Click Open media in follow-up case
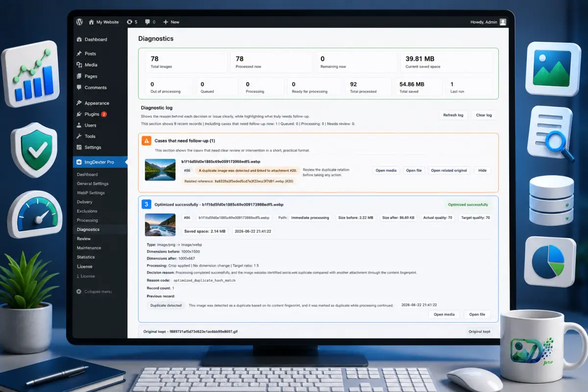This screenshot has width=588, height=392. 386,171
